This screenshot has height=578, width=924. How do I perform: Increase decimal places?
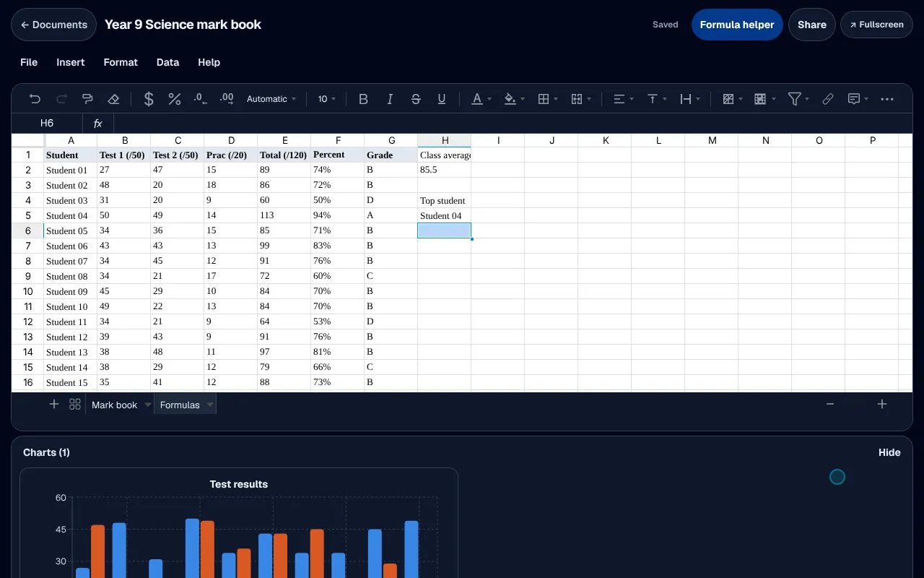click(227, 99)
